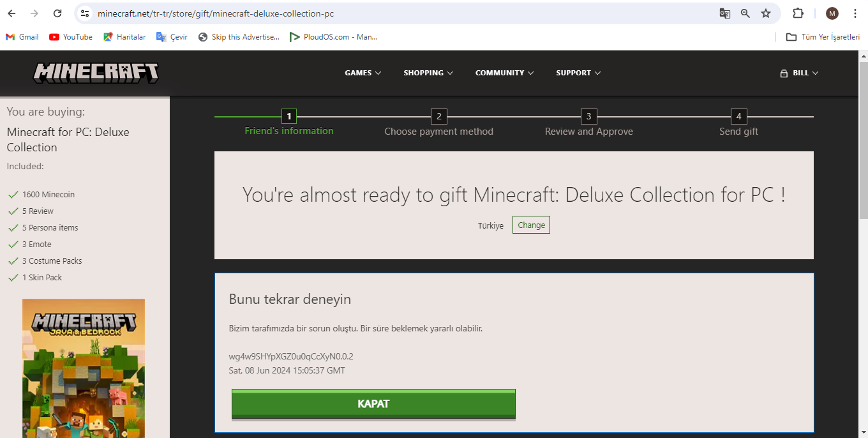Open the Chrome profile avatar M
Screen dimensions: 868x438
pyautogui.click(x=832, y=13)
